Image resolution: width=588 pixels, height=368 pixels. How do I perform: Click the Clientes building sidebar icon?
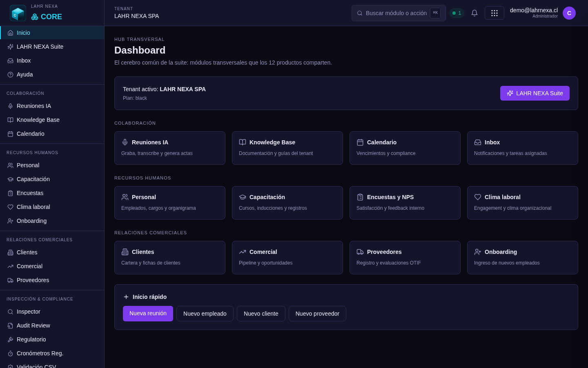[x=11, y=252]
